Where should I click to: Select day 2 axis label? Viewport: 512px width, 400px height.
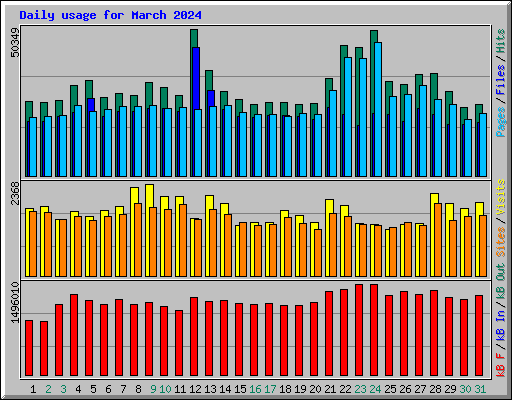click(x=48, y=389)
